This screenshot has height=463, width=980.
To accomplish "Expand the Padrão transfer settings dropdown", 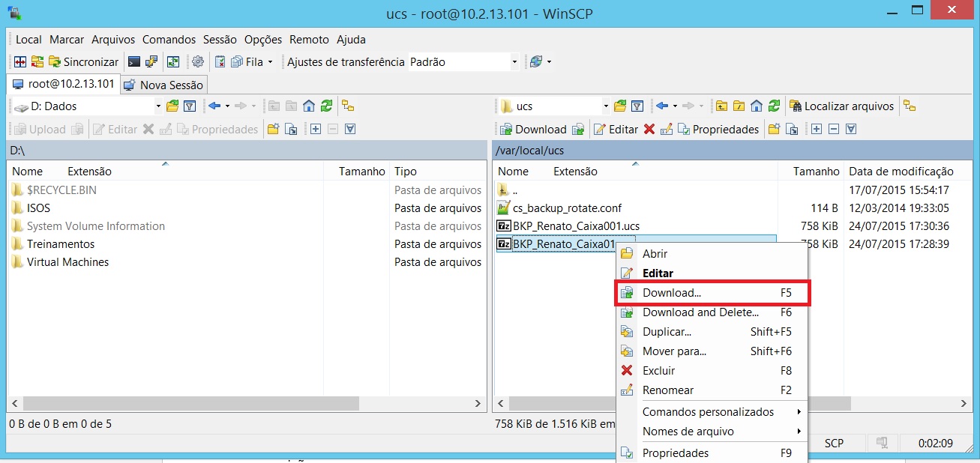I will pos(514,62).
